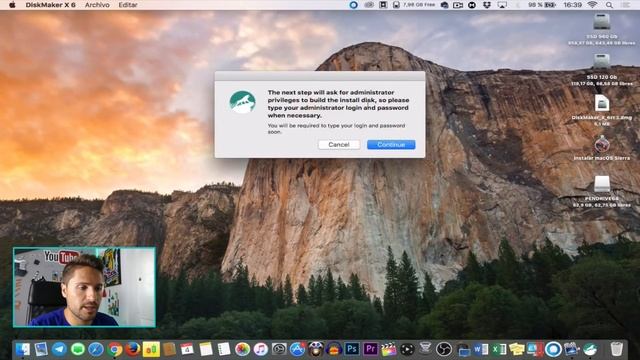Open the Apple menu

[12, 5]
